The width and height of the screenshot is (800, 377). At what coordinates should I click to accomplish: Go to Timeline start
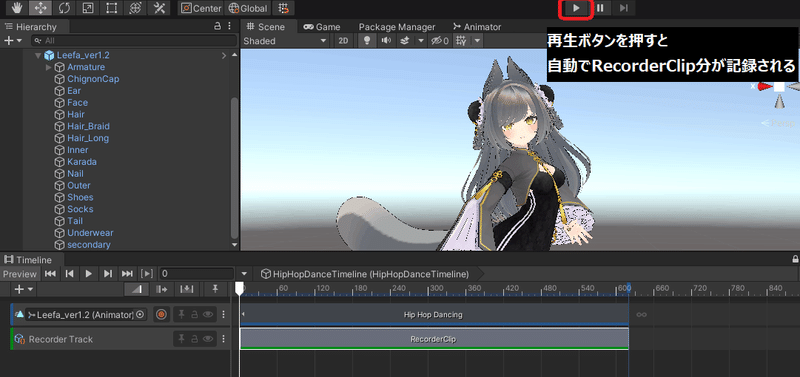click(50, 274)
